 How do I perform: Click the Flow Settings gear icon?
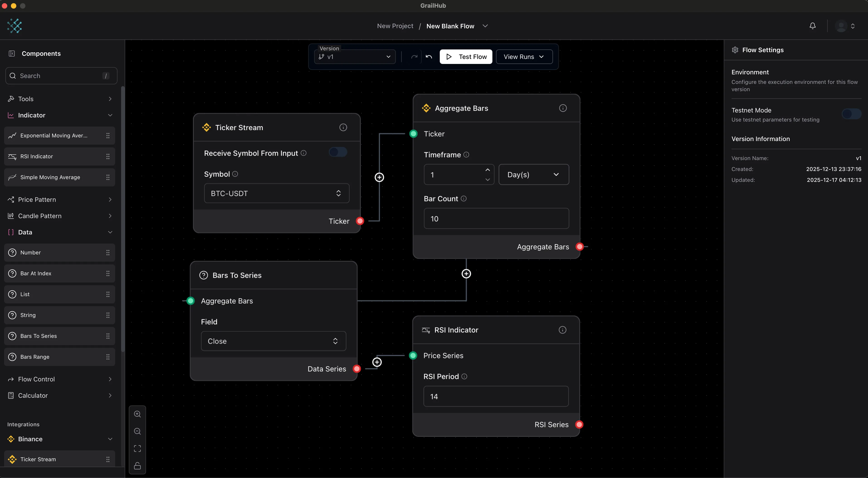pyautogui.click(x=735, y=49)
